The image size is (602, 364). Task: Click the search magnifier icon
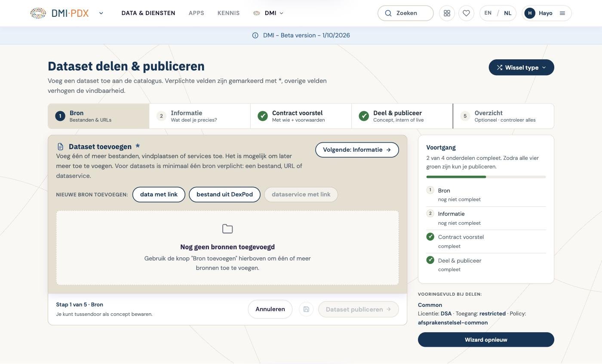[388, 13]
